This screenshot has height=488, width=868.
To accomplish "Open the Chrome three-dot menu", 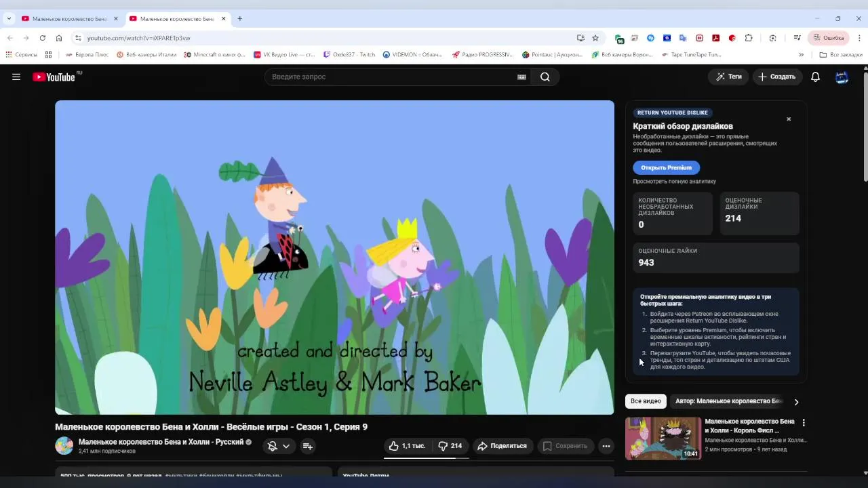I will pos(859,38).
